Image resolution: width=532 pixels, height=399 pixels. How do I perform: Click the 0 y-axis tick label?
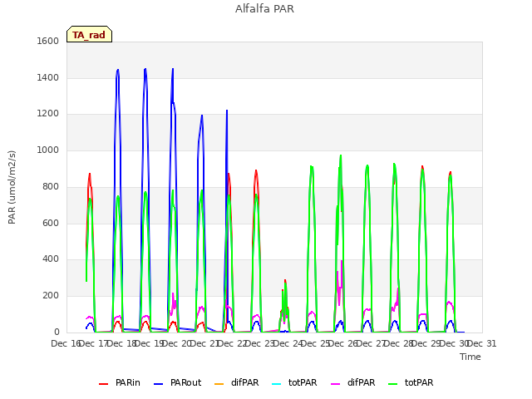57,332
